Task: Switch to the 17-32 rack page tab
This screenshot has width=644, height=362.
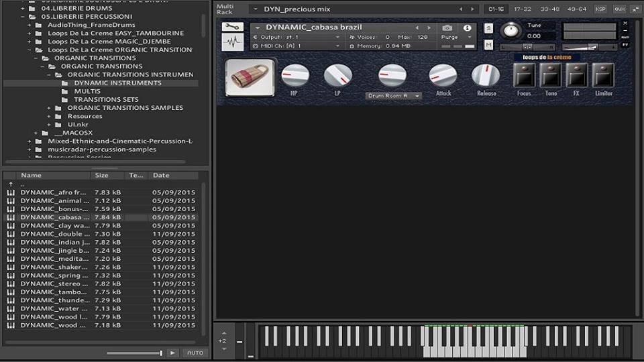Action: [523, 9]
